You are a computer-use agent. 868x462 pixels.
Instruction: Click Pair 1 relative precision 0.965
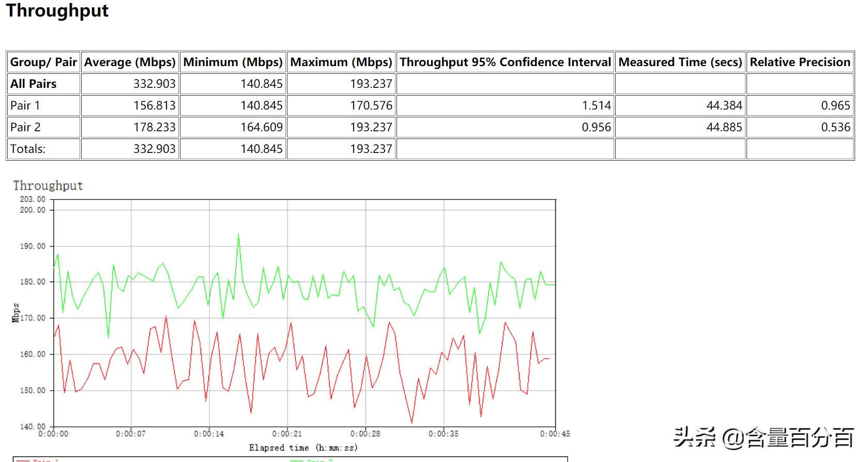pos(836,105)
